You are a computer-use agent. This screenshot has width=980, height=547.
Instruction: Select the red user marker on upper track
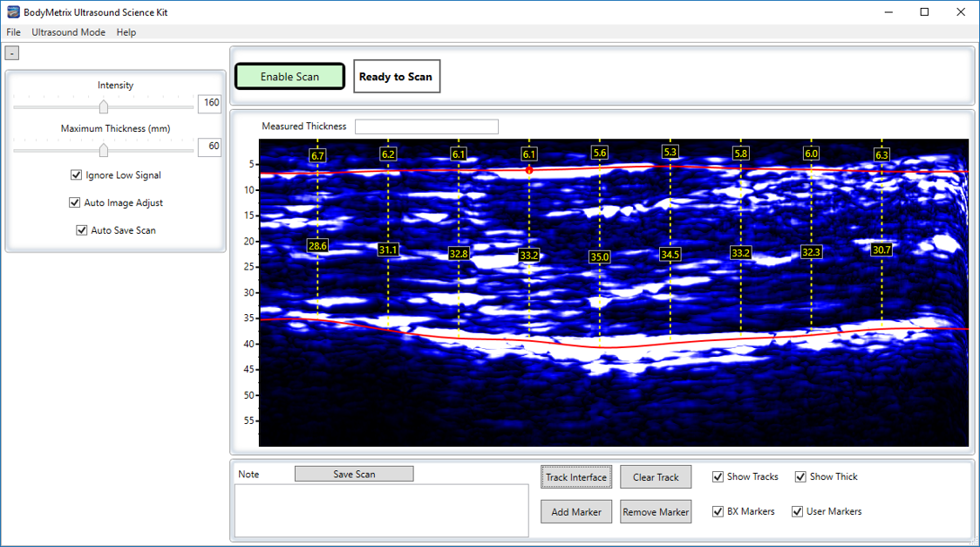[x=529, y=170]
